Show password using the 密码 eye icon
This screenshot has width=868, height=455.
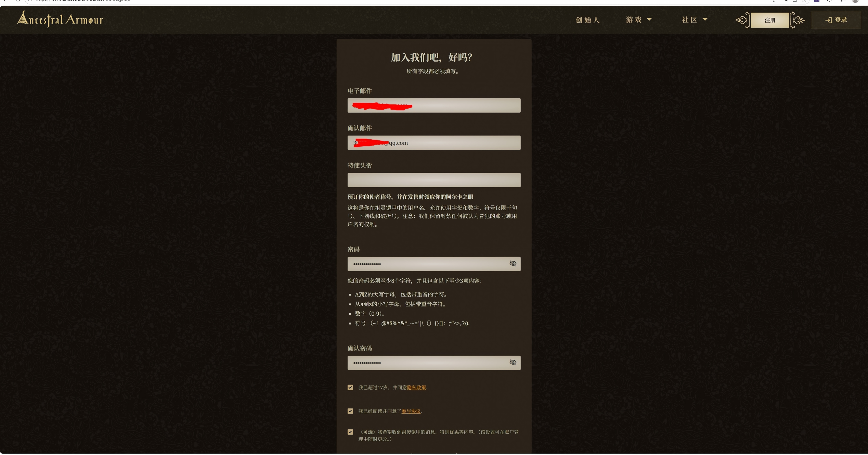(x=513, y=263)
